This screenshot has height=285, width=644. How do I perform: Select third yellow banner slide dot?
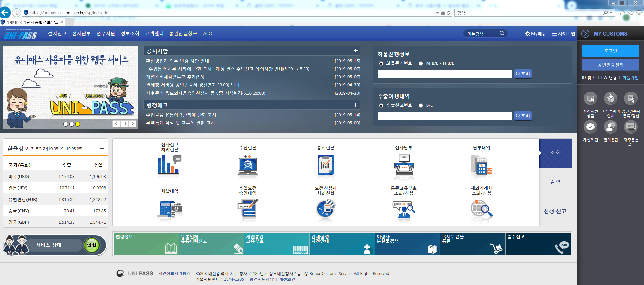tap(78, 124)
